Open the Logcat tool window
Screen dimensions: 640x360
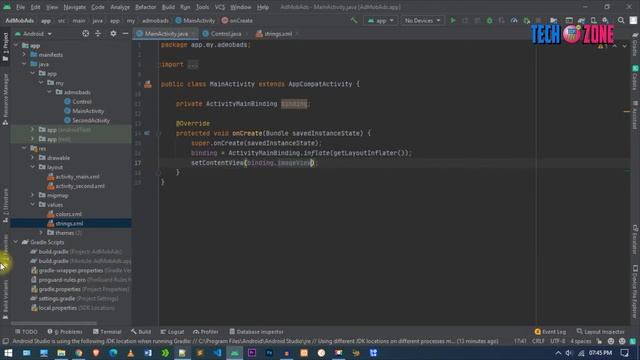172,332
